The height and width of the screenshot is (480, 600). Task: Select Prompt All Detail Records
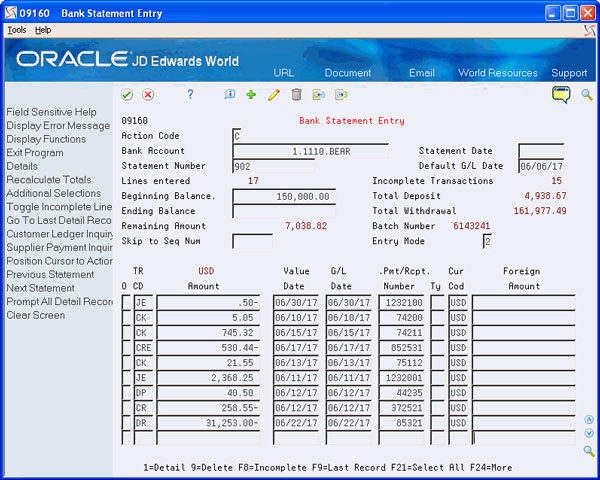(59, 302)
